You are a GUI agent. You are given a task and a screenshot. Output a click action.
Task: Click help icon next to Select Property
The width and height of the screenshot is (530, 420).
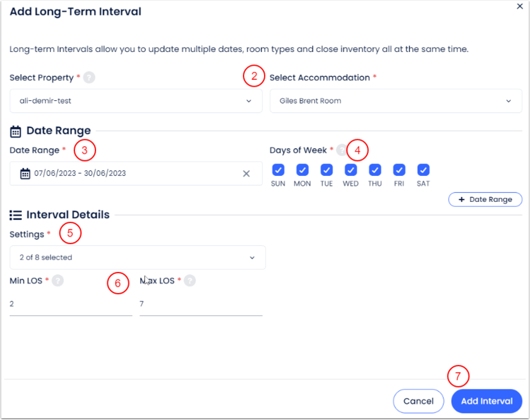coord(89,77)
